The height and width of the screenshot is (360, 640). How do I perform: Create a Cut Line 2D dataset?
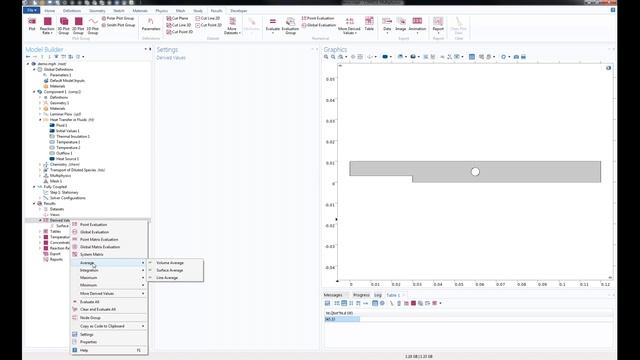[x=208, y=18]
